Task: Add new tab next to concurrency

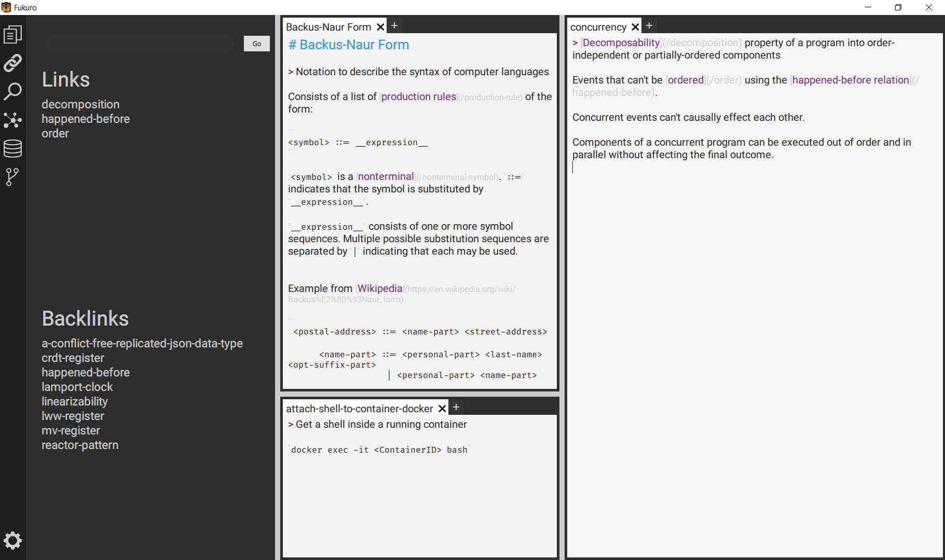Action: (649, 26)
